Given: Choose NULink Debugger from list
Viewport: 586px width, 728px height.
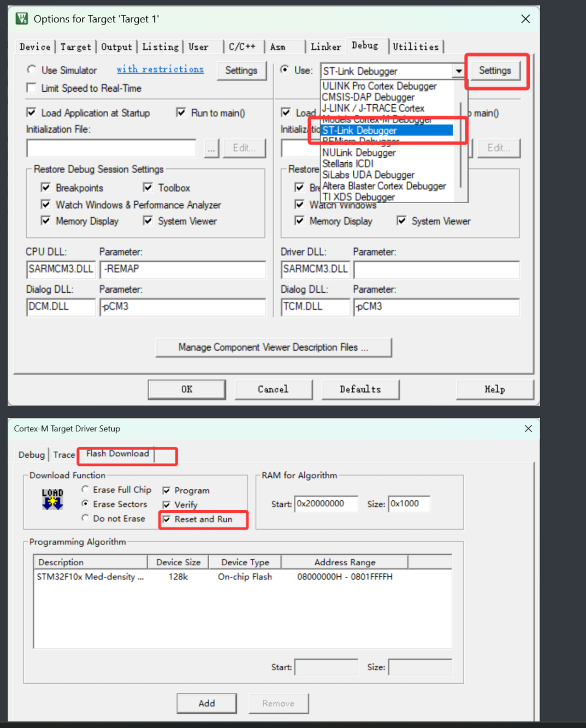Looking at the screenshot, I should pos(359,153).
